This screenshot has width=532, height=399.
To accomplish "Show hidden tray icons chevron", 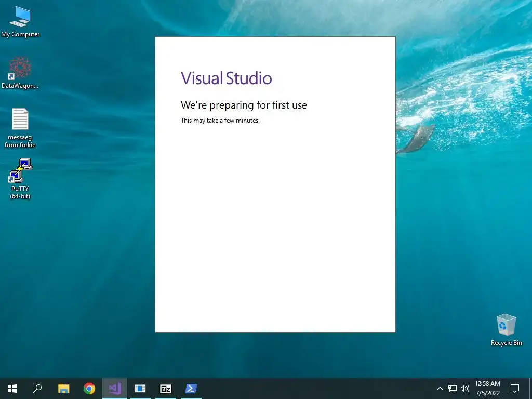I will 440,389.
